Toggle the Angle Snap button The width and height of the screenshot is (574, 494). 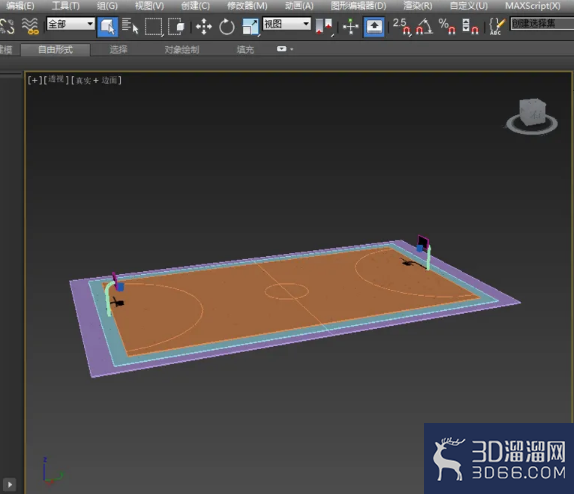pos(424,27)
